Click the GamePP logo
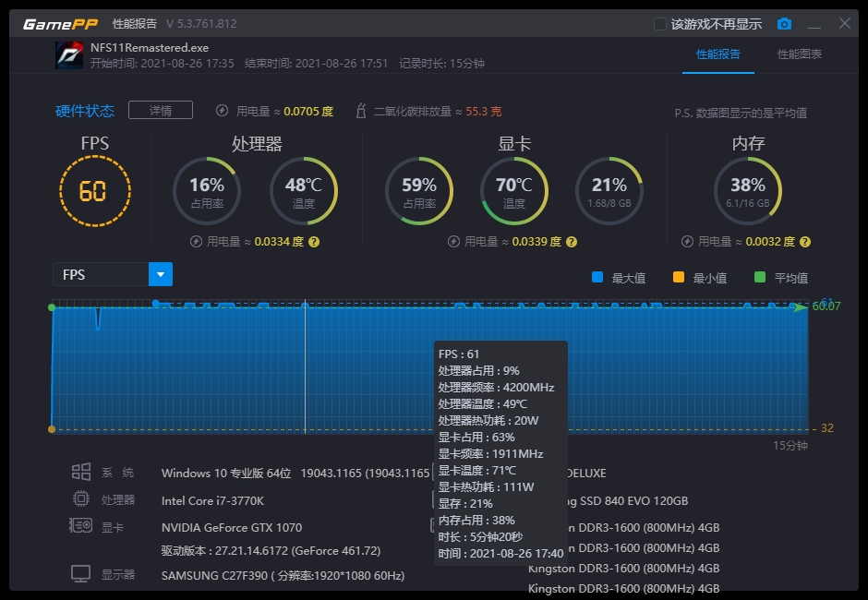This screenshot has width=868, height=600. click(60, 24)
